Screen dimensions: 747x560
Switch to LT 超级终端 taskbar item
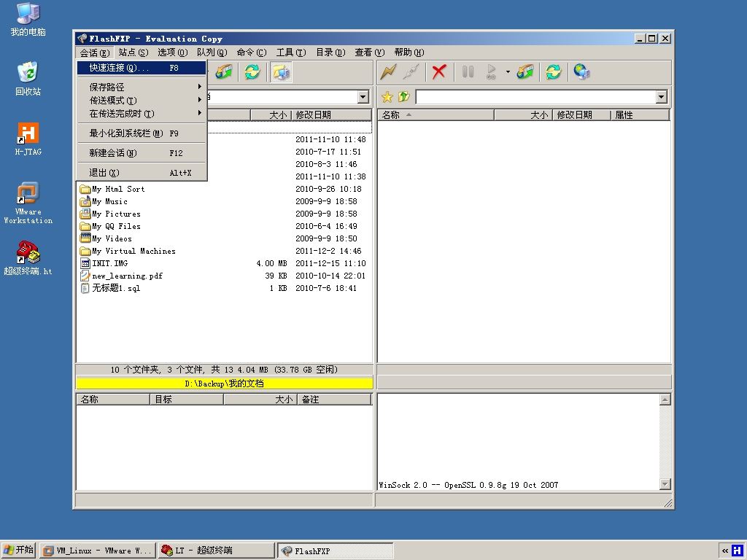(x=217, y=551)
